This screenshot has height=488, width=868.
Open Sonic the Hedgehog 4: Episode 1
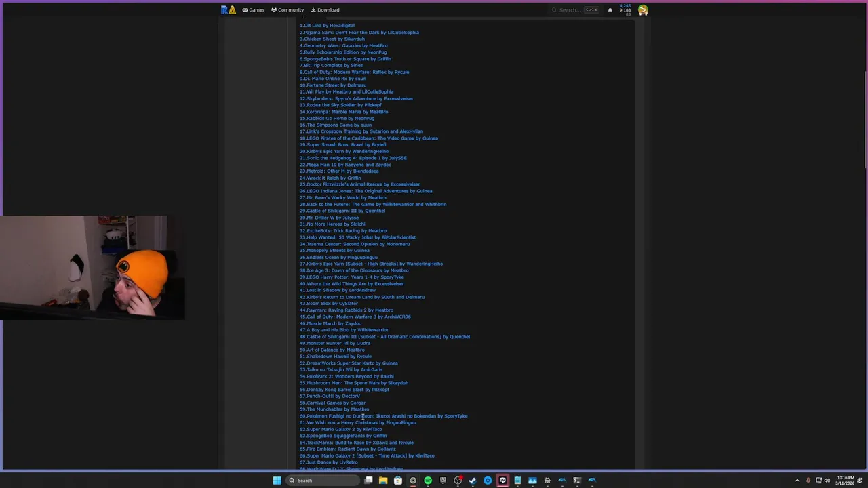coord(353,158)
